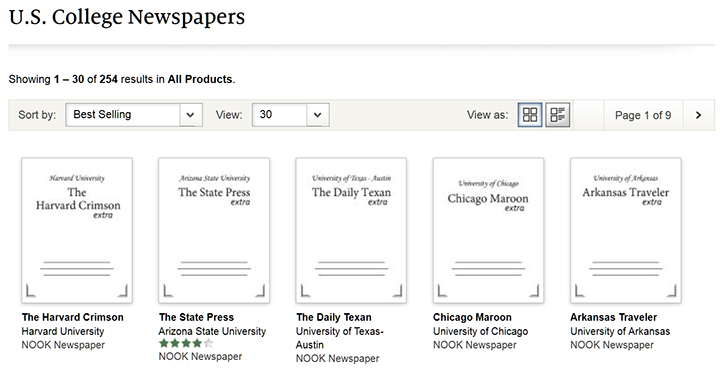Click The State Press title link
This screenshot has height=371, width=720.
197,317
